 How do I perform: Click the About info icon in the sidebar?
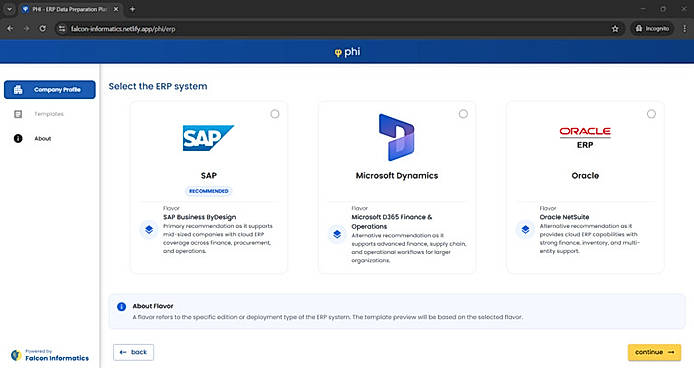[18, 139]
